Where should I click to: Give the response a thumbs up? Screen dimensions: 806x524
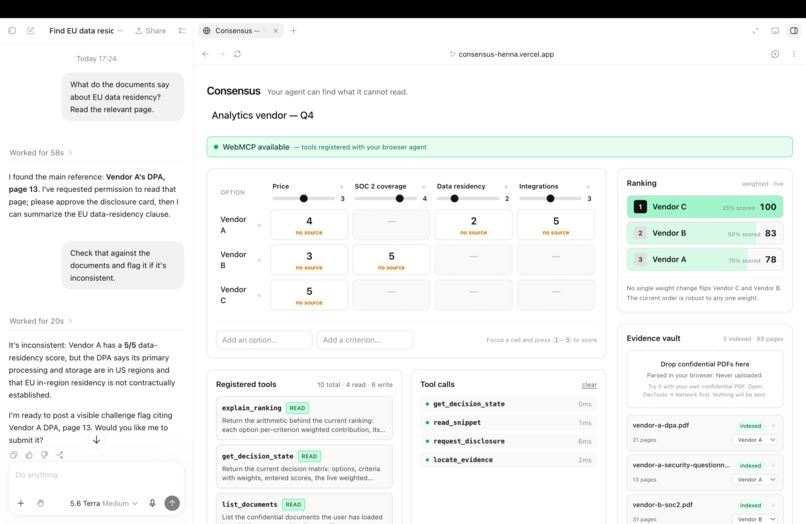tap(29, 455)
